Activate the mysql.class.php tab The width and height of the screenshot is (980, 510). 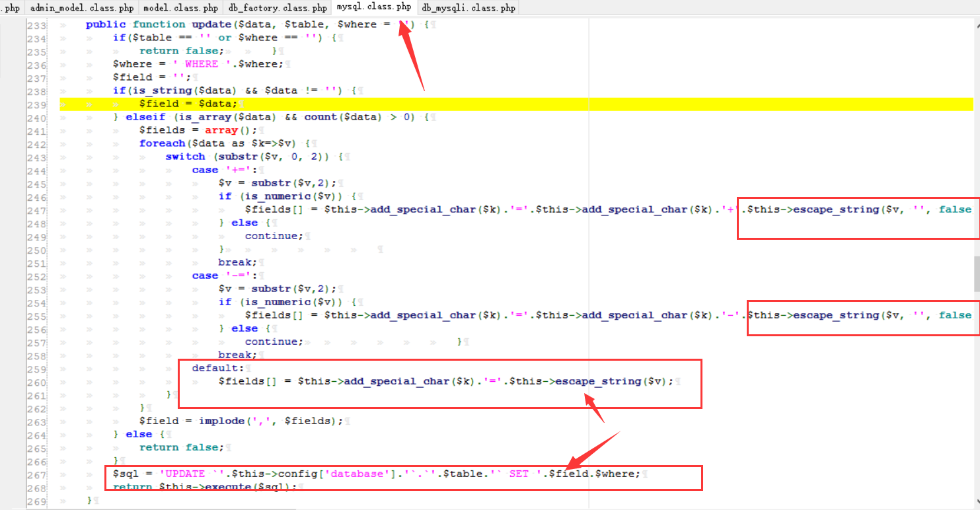(x=374, y=7)
